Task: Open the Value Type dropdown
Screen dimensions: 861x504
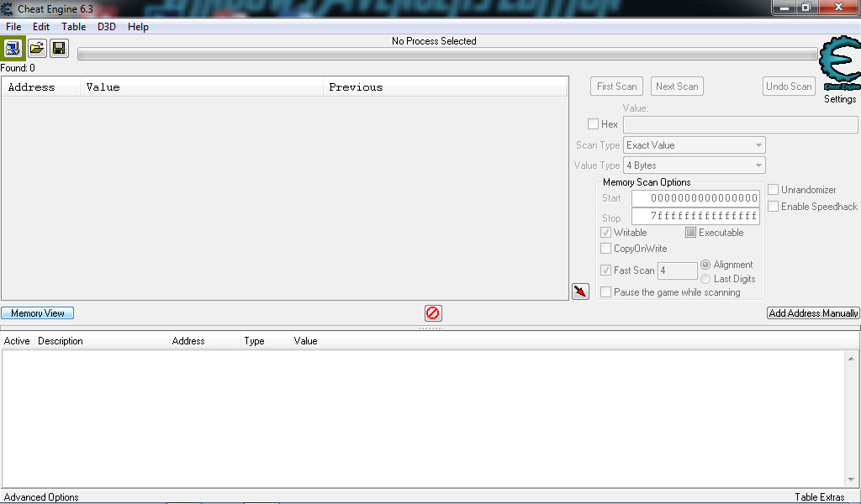Action: 695,165
